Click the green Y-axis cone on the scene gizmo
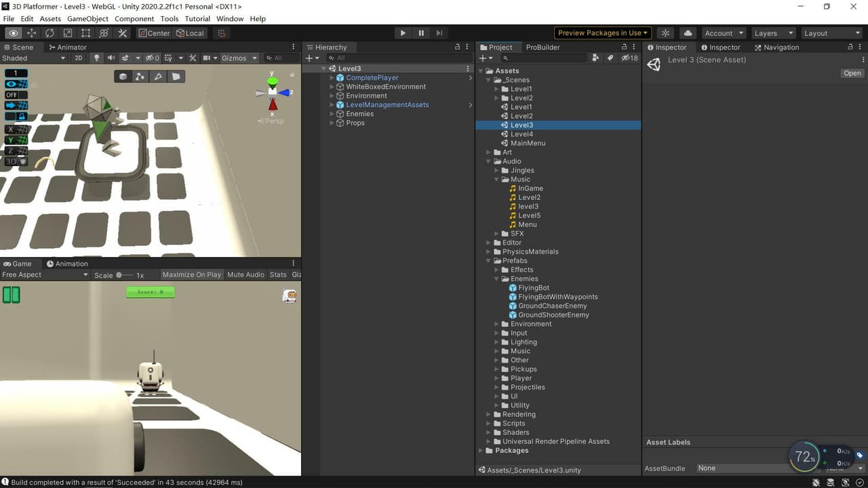868x488 pixels. point(272,81)
